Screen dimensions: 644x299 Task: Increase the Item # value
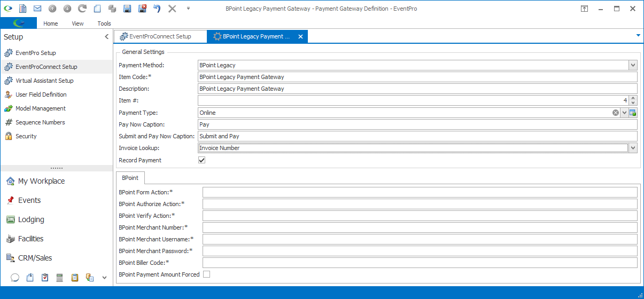633,98
